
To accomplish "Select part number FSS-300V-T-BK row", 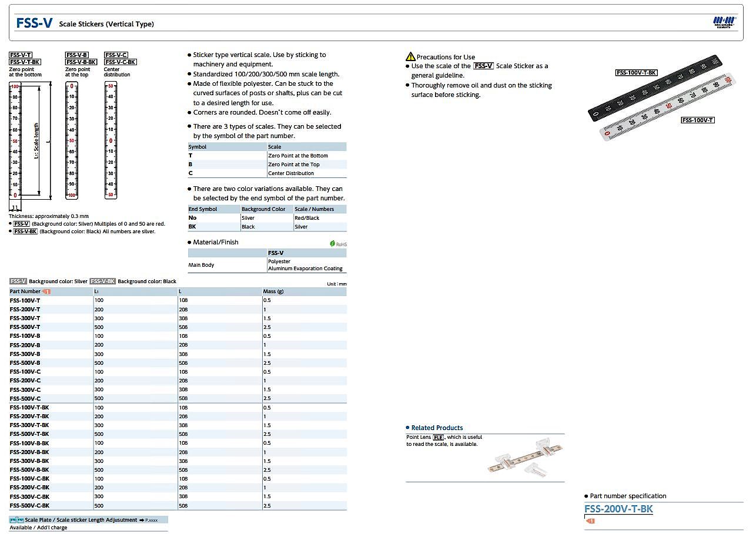I will click(178, 425).
